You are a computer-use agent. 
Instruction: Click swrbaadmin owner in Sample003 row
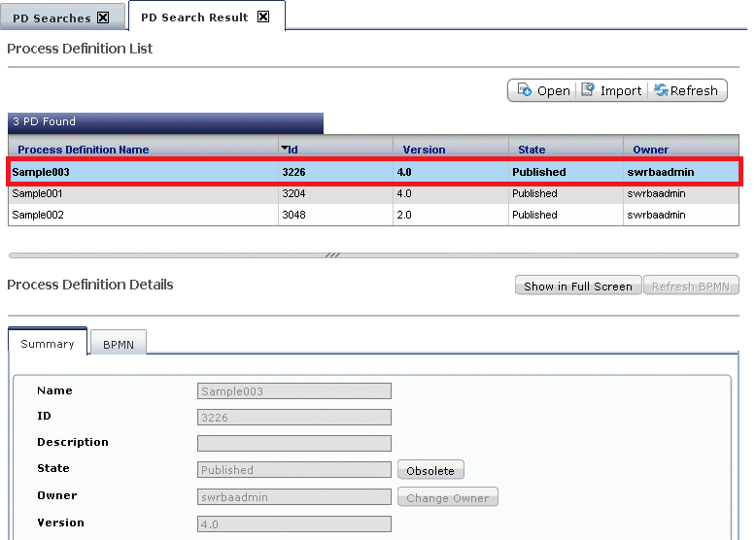(661, 172)
